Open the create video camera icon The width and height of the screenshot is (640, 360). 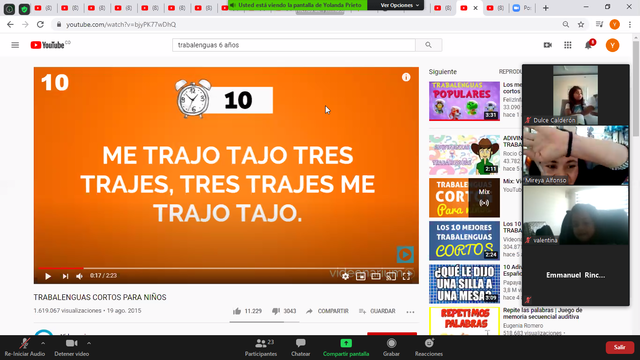[548, 45]
